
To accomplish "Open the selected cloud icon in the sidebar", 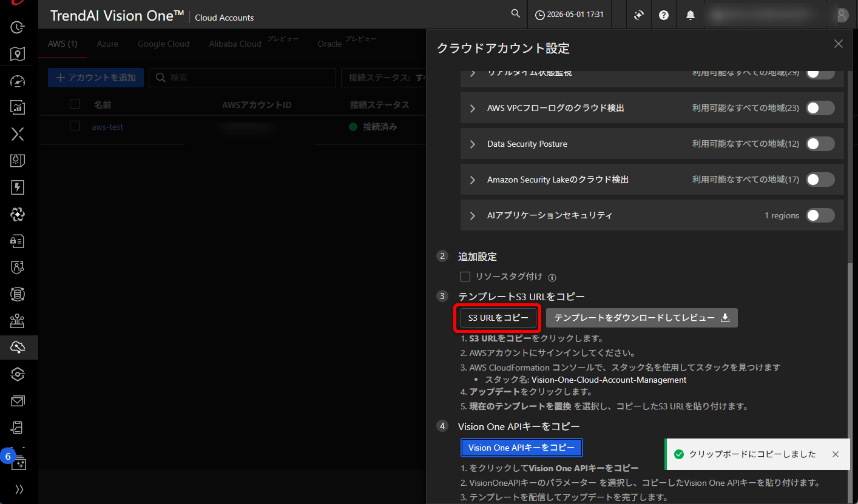I will [18, 347].
